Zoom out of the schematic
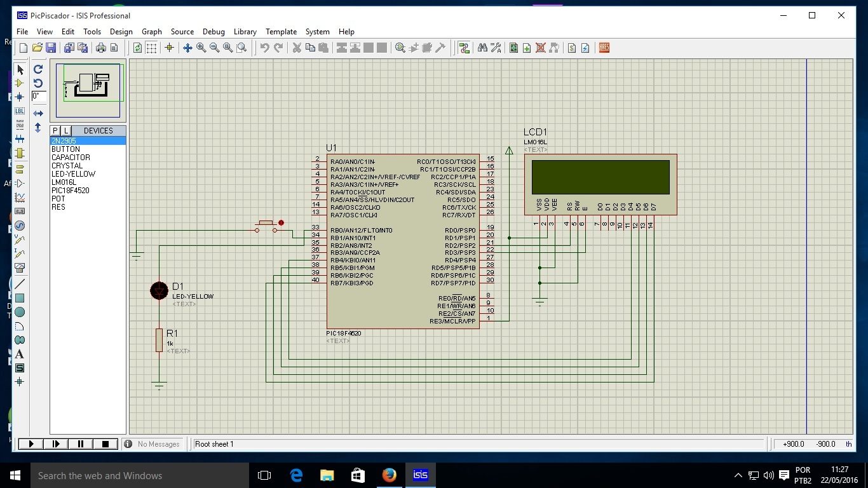 214,48
